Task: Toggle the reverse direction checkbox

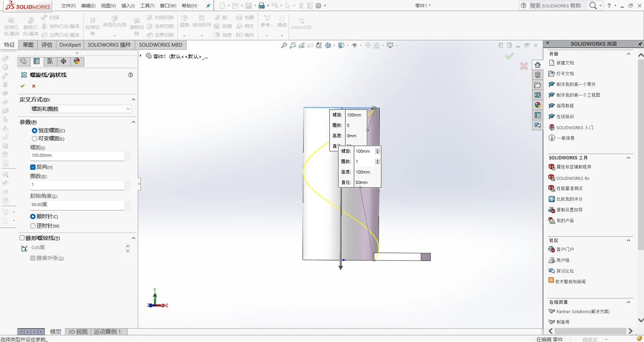Action: click(33, 167)
